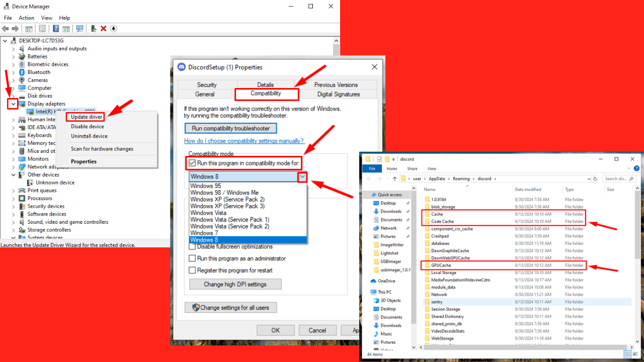Update driver using the green arrow toolbar icon
Screen dimensions: 644x362
[x=93, y=29]
